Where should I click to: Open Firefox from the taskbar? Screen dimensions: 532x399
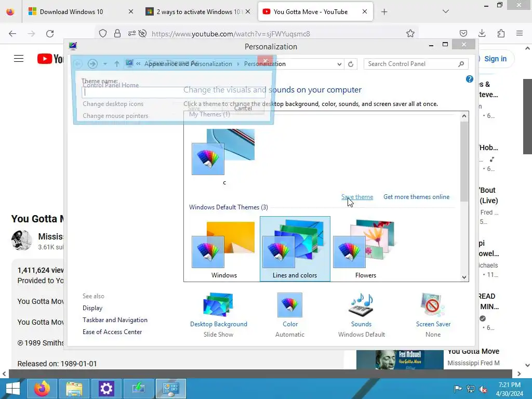42,389
